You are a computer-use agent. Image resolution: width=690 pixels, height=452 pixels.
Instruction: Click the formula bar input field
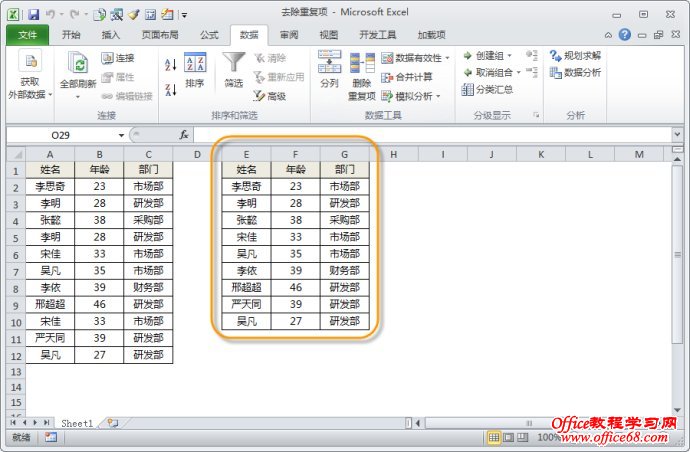(430, 134)
